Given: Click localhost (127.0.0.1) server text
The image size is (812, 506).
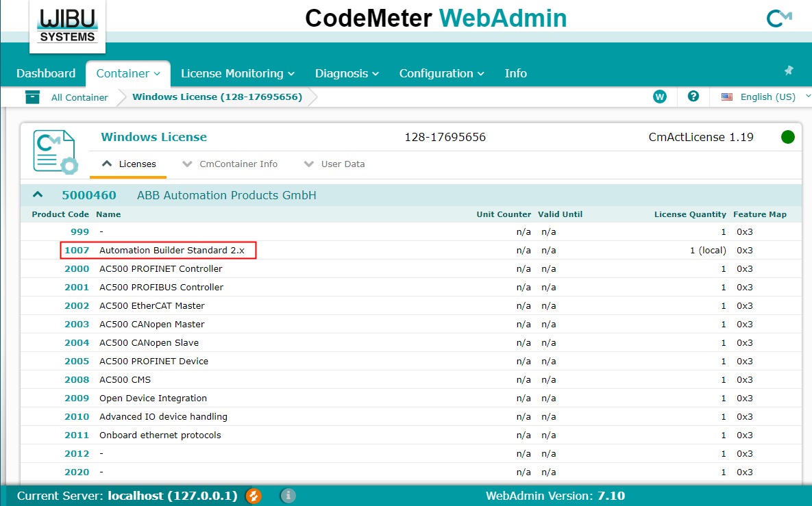Looking at the screenshot, I should [173, 496].
